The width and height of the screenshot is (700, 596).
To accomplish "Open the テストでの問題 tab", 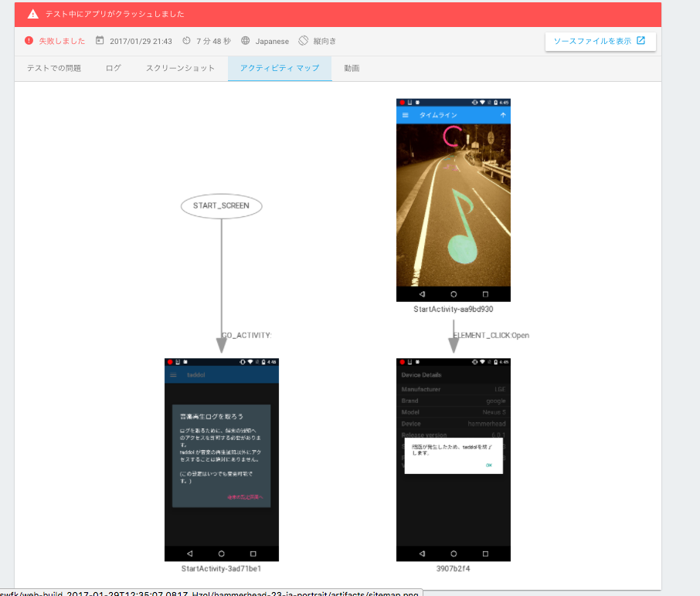I will tap(54, 68).
